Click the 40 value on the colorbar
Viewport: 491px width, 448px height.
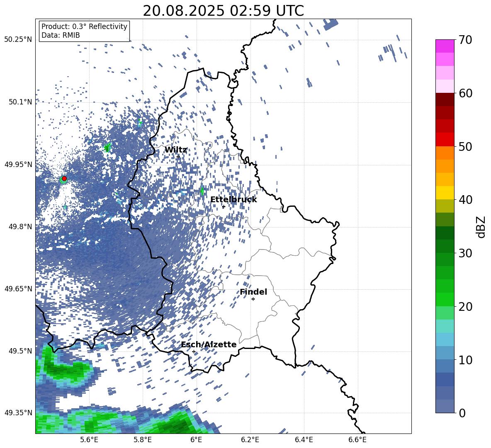pos(465,200)
